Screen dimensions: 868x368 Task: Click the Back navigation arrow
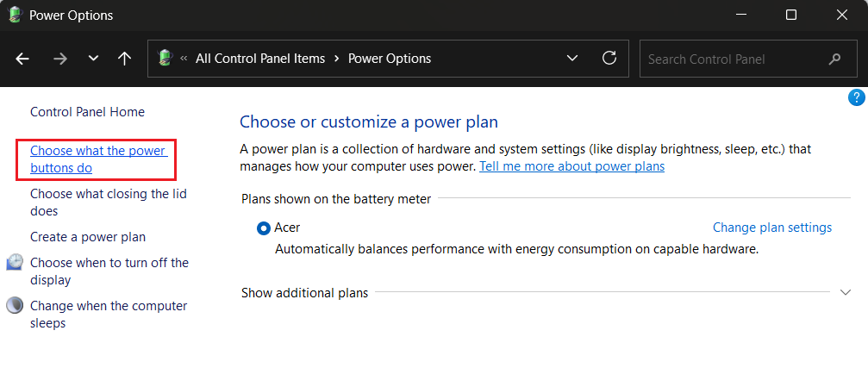[23, 59]
